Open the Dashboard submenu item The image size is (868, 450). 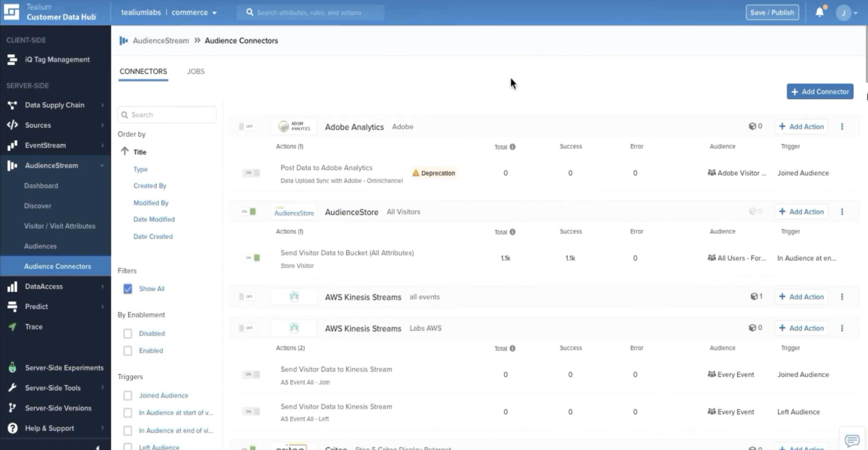[41, 186]
